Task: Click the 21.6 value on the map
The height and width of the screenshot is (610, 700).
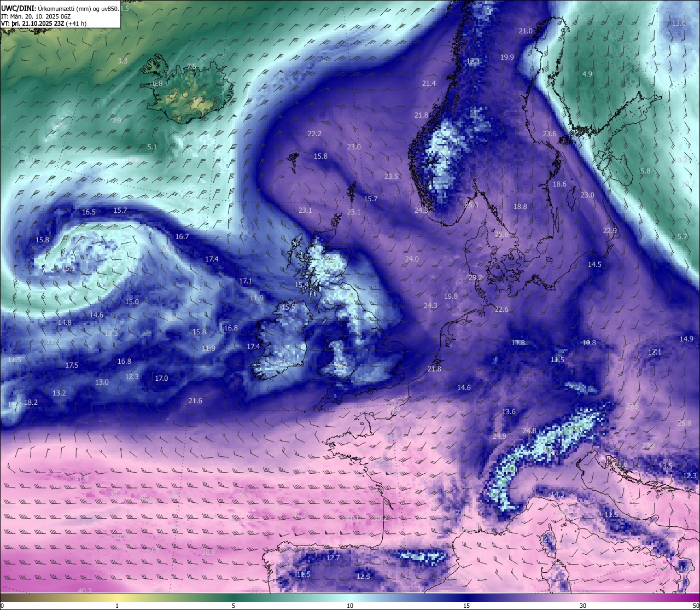Action: click(195, 400)
